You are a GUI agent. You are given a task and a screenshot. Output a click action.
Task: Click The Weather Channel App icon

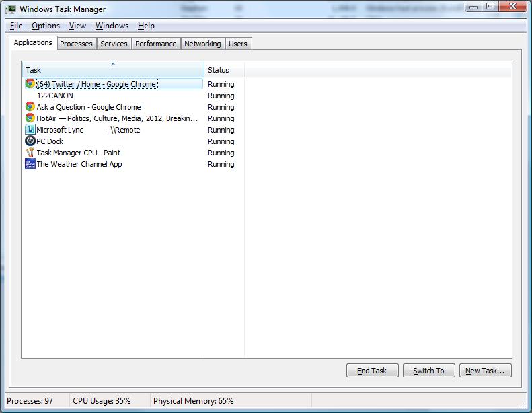(x=30, y=164)
